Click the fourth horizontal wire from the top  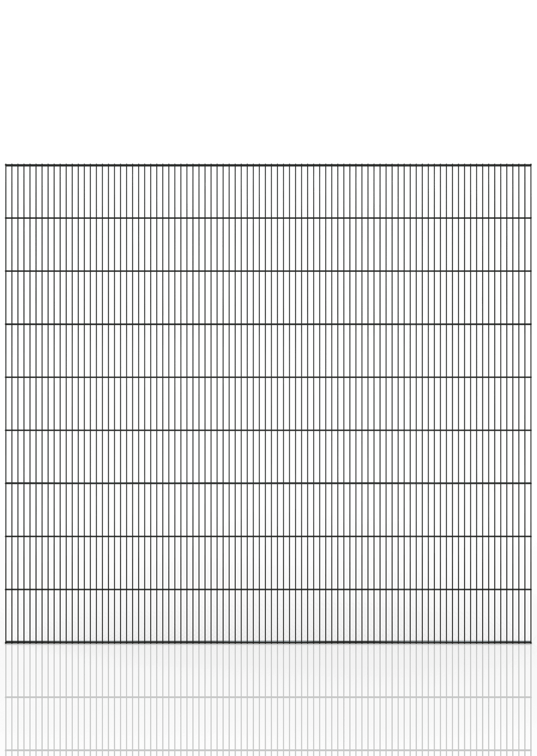268,324
